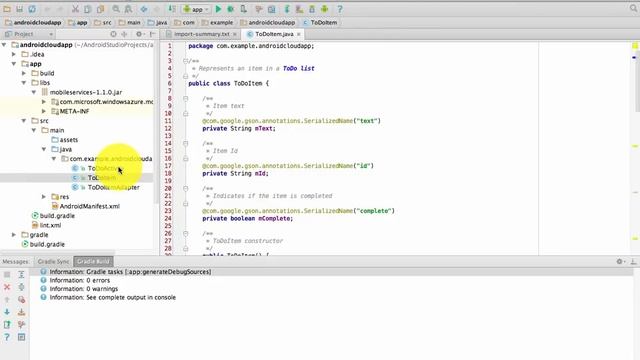Click the Search Everywhere magnifier at top right
This screenshot has height=360, width=640.
pyautogui.click(x=633, y=9)
